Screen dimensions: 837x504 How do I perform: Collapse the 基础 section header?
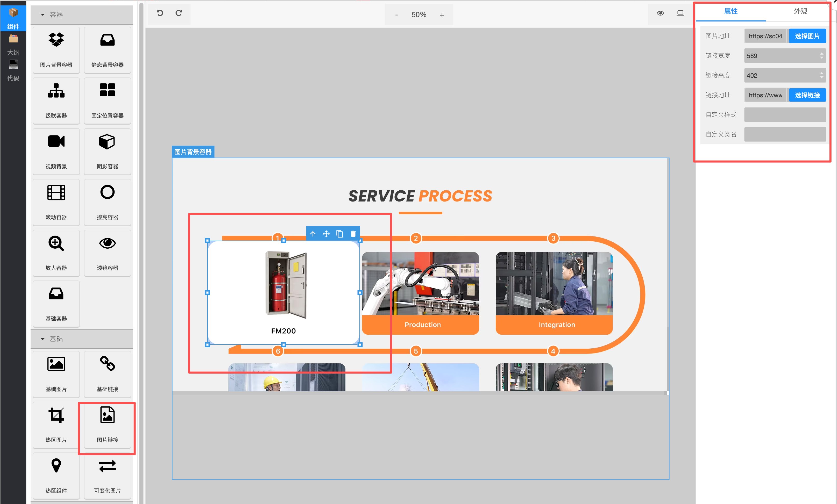tap(82, 339)
